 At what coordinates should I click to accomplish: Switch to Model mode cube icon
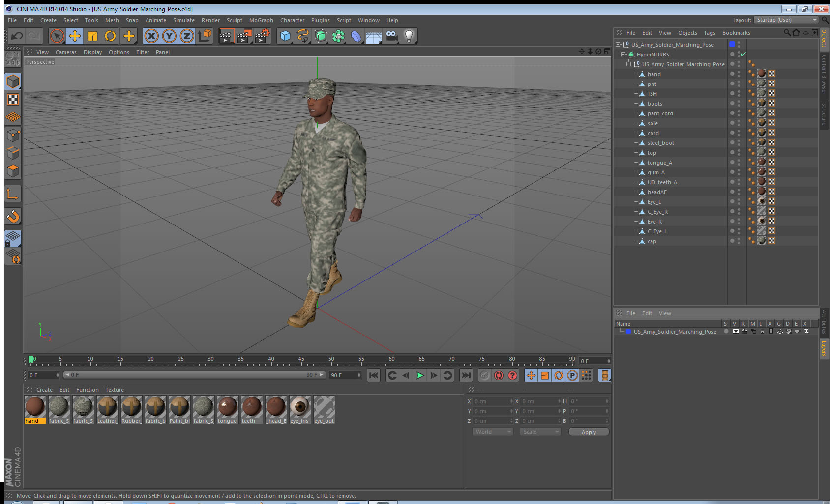tap(13, 82)
